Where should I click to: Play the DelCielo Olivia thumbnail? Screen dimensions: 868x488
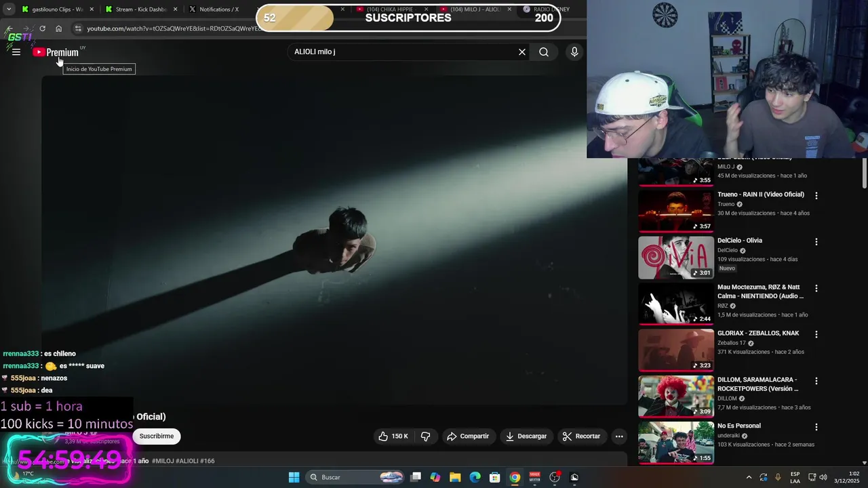click(x=675, y=258)
